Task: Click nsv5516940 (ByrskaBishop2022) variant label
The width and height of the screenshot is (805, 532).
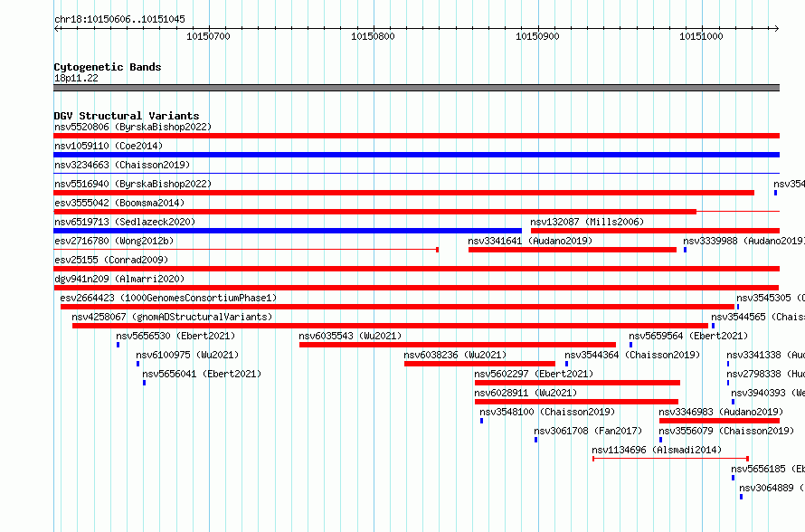Action: pos(133,184)
